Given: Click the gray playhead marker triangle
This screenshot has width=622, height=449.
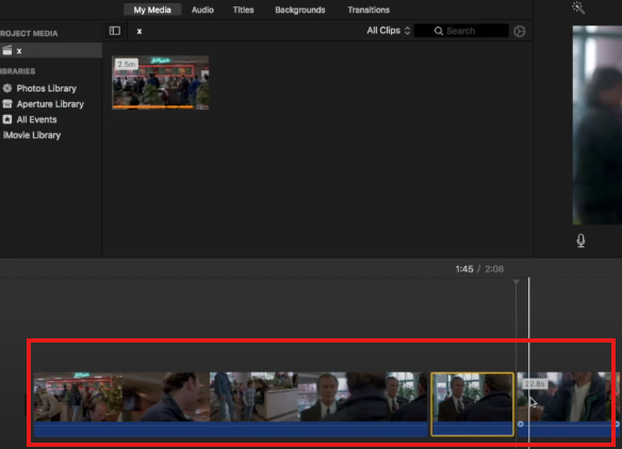Looking at the screenshot, I should coord(516,282).
